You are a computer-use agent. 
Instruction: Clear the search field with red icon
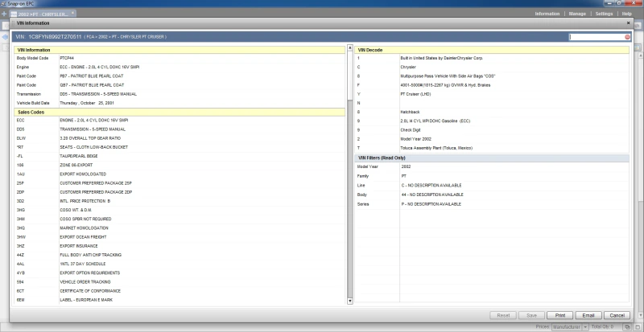coord(627,37)
